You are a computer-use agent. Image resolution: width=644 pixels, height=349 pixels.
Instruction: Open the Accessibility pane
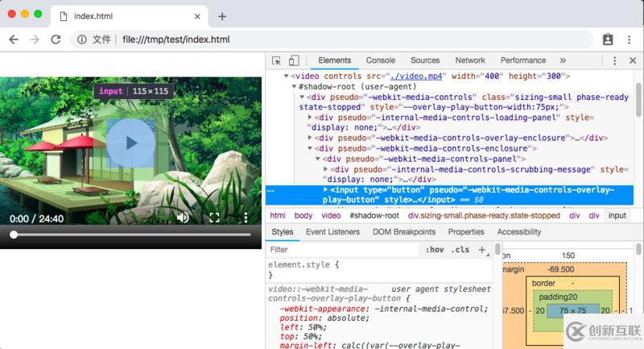(x=519, y=232)
